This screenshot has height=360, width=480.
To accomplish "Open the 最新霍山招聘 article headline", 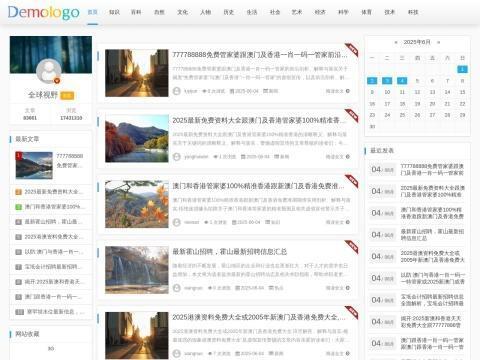I will pos(230,252).
